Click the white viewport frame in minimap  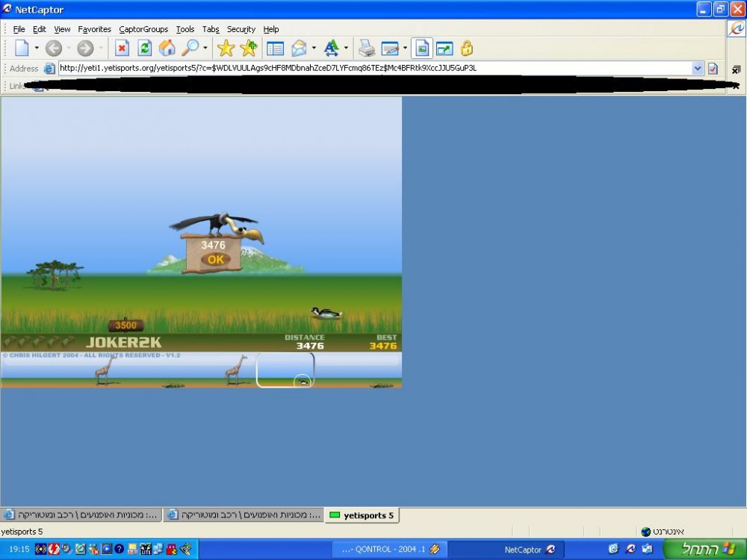(x=285, y=370)
